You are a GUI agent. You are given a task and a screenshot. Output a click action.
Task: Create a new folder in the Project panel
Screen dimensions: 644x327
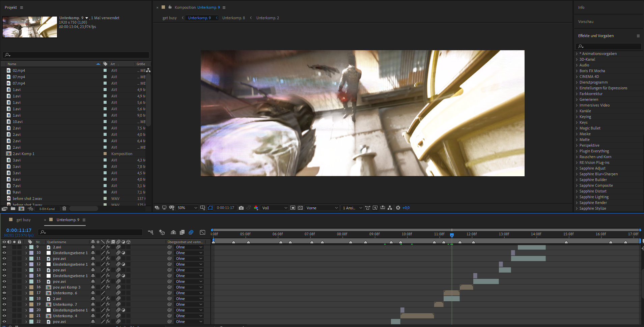pyautogui.click(x=13, y=209)
